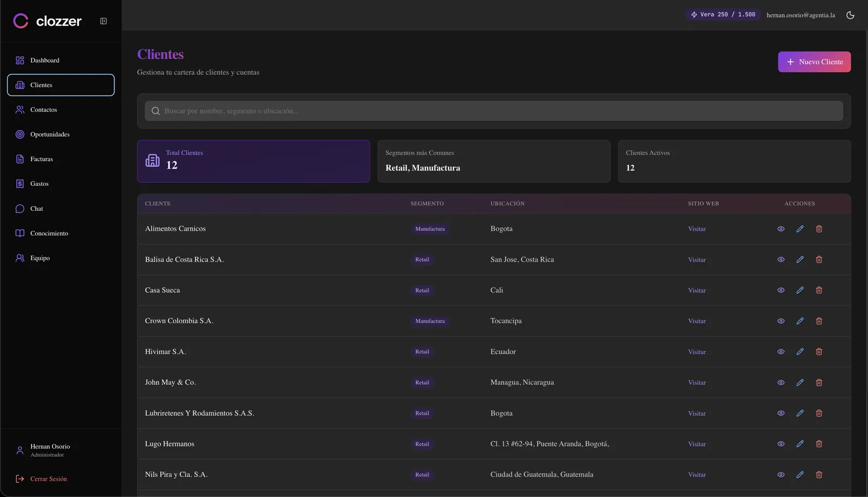
Task: Click the hernan.osorio@agentia.la account email
Action: (x=801, y=15)
